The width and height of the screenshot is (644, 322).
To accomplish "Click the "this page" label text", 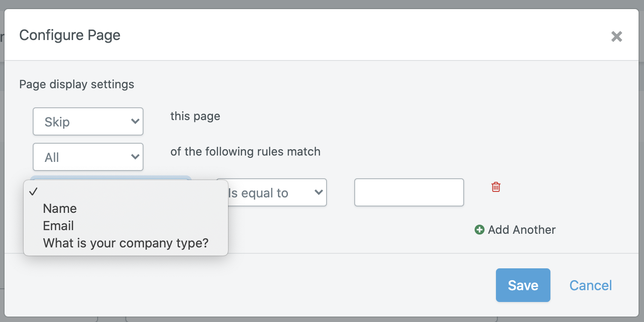I will [x=195, y=116].
